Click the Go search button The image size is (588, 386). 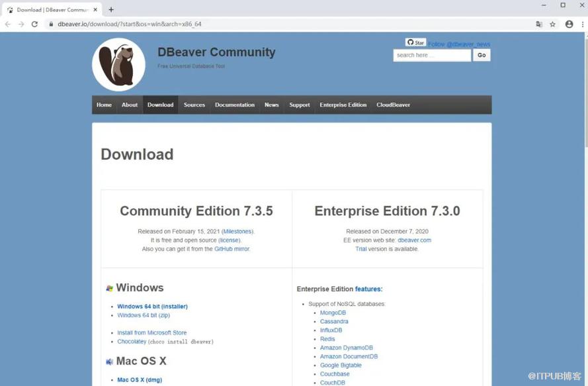click(x=482, y=55)
